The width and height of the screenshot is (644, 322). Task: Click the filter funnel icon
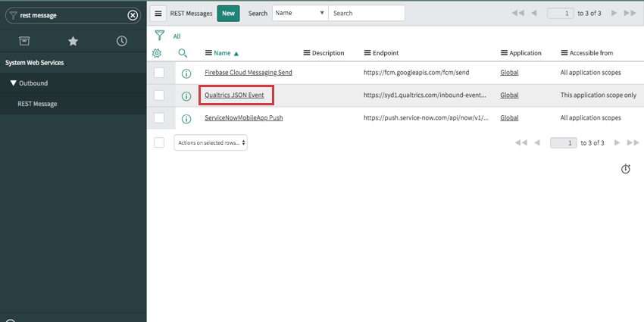point(160,36)
